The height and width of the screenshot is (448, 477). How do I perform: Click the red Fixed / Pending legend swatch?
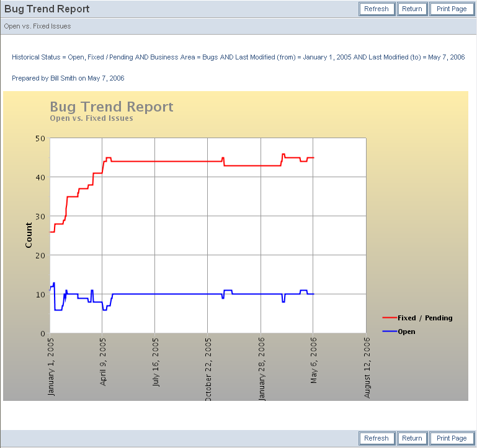(x=389, y=318)
